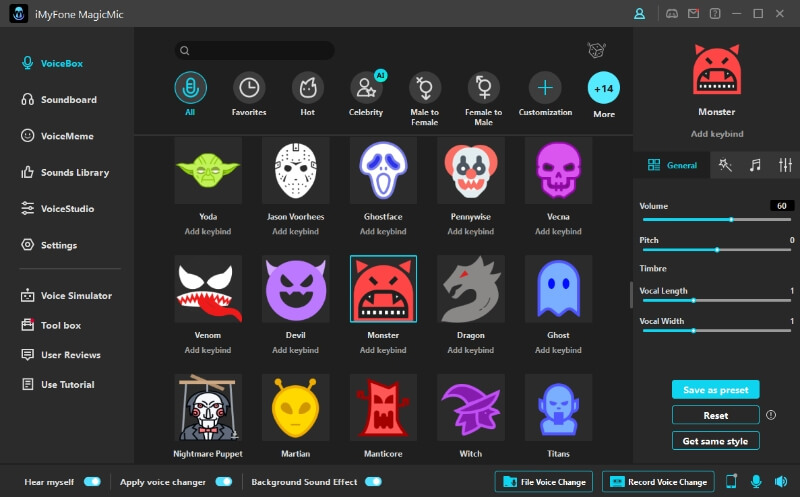Choose the Dragon voice
The width and height of the screenshot is (800, 497).
tap(471, 289)
